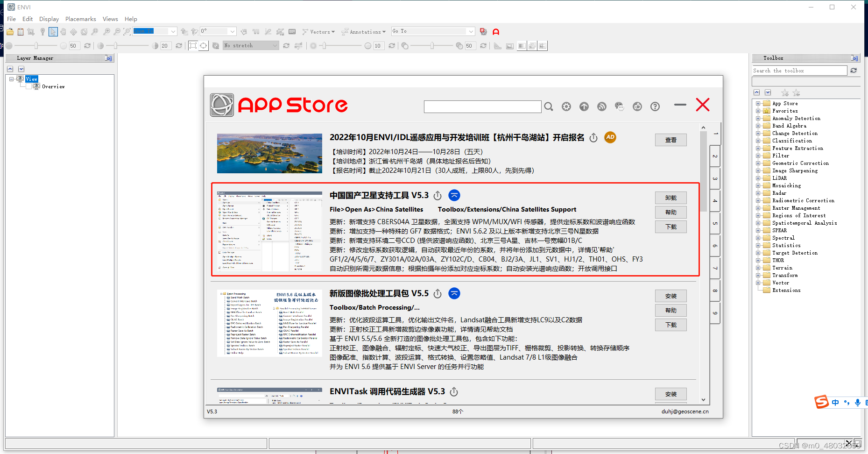Click 查看 button for training course ad
The image size is (868, 454).
[670, 140]
